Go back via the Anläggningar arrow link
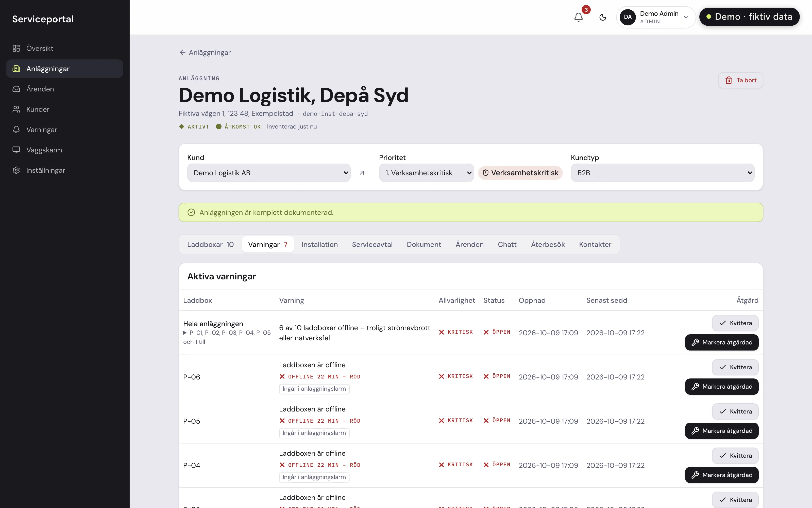Viewport: 812px width, 508px height. (205, 52)
